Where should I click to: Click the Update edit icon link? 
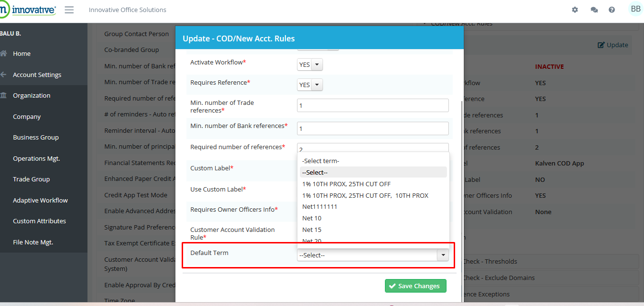point(613,45)
